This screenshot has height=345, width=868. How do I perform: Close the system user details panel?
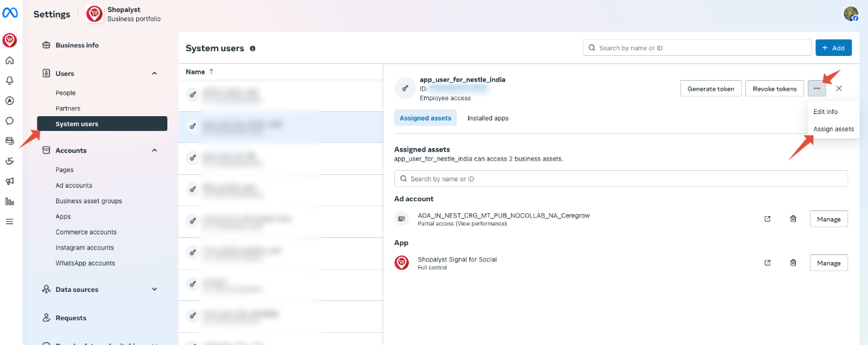pos(839,89)
